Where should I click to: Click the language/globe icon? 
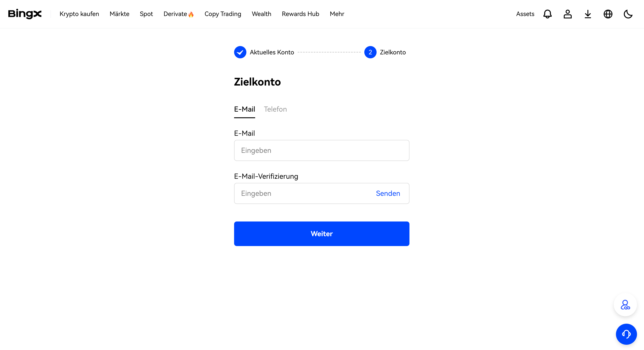point(609,14)
